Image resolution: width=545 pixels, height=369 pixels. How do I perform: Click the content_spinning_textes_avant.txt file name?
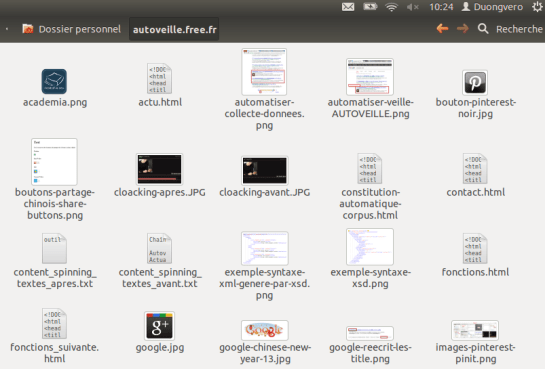pyautogui.click(x=160, y=278)
